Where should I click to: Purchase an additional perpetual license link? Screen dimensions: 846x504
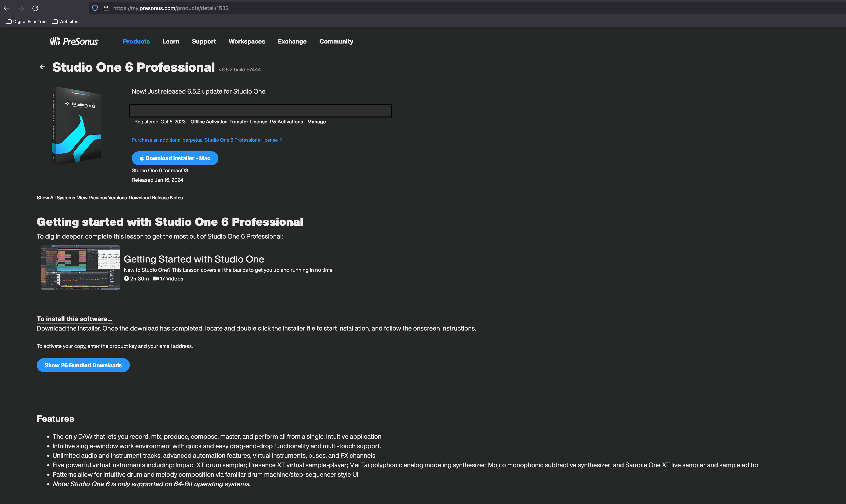coord(204,140)
